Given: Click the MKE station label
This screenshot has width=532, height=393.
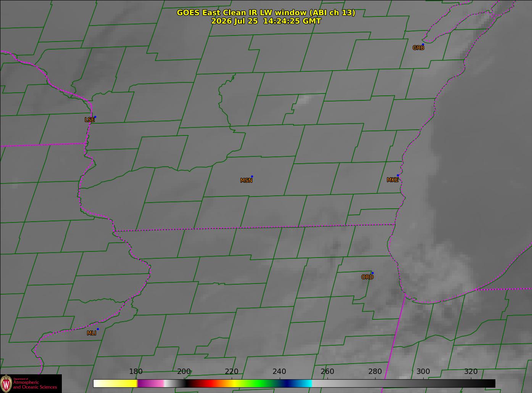Looking at the screenshot, I should click(392, 180).
